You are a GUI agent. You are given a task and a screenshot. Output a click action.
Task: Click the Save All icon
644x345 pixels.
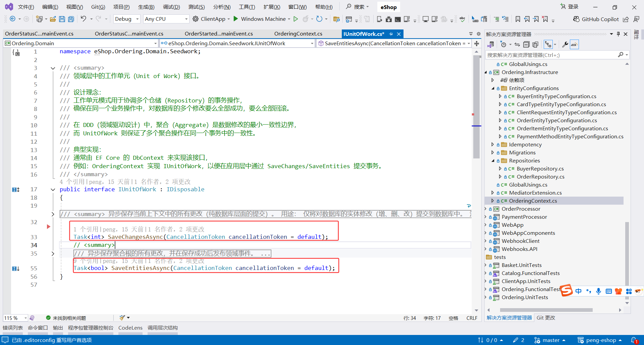point(71,19)
